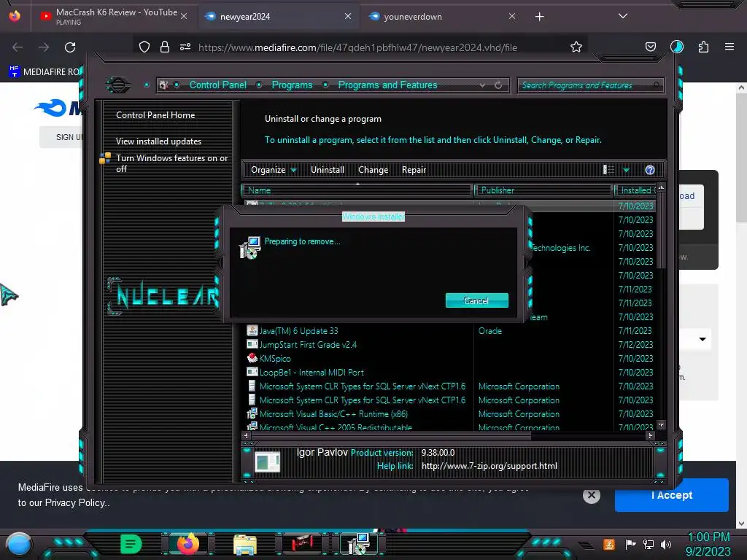The image size is (747, 560).
Task: Refresh Programs and Features list
Action: 498,85
